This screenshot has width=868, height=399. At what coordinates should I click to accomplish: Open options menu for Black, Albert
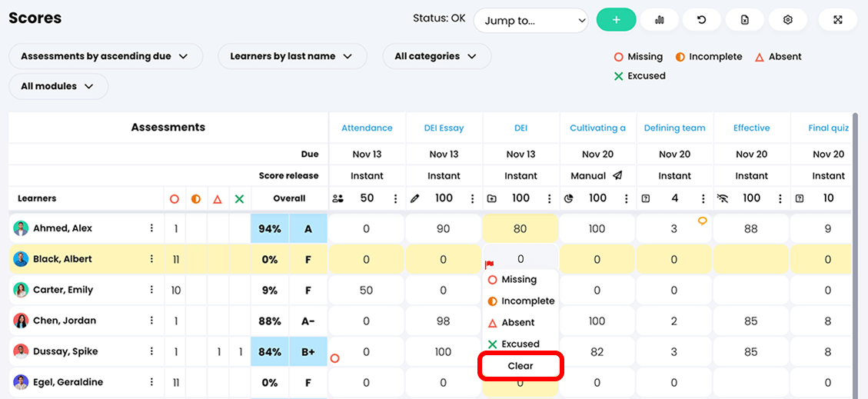pyautogui.click(x=151, y=259)
